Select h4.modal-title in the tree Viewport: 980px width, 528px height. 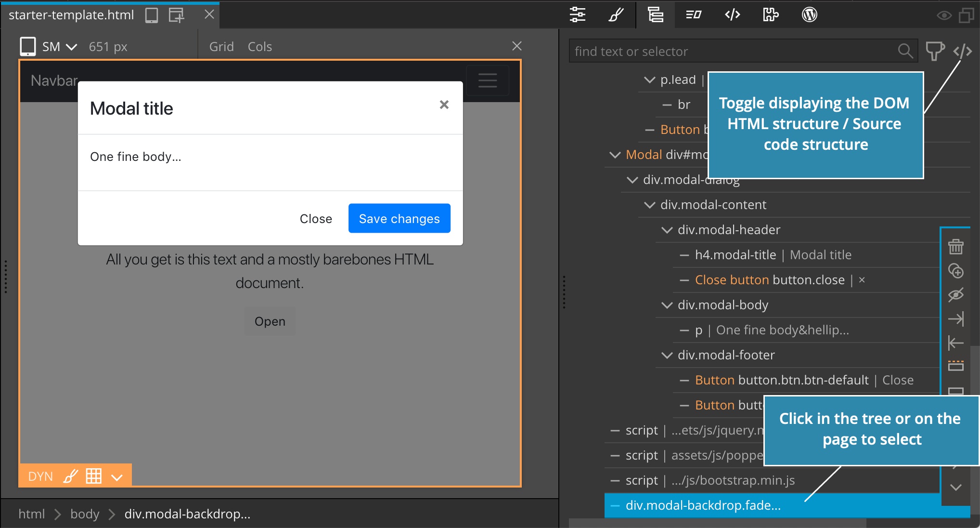point(735,255)
